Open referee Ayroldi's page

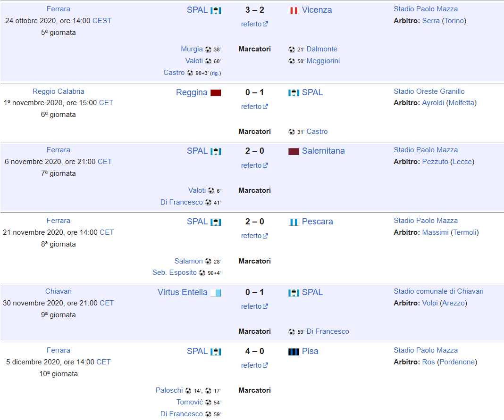click(x=433, y=103)
